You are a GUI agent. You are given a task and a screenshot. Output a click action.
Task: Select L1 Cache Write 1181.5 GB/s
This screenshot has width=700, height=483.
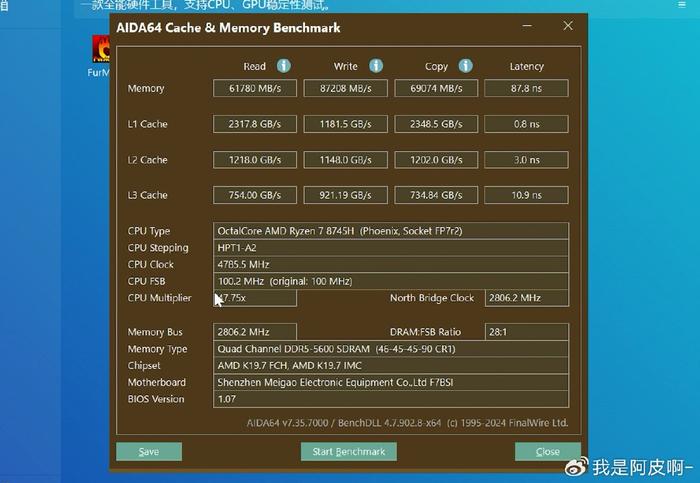(x=346, y=124)
